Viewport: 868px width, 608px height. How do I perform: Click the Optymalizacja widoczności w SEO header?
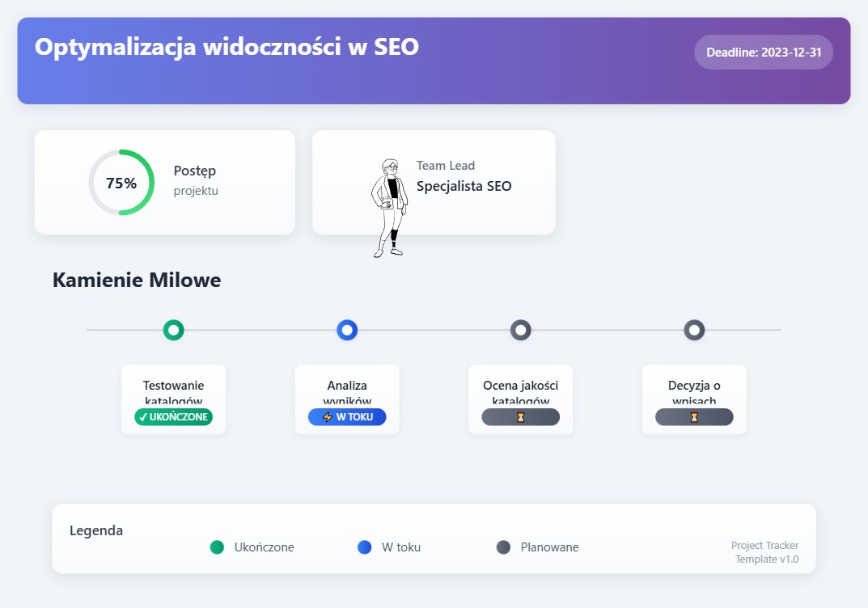(x=226, y=47)
